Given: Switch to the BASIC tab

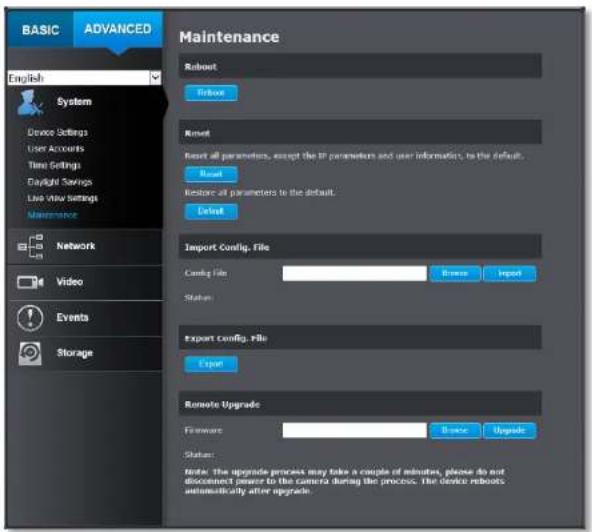Looking at the screenshot, I should (x=40, y=29).
